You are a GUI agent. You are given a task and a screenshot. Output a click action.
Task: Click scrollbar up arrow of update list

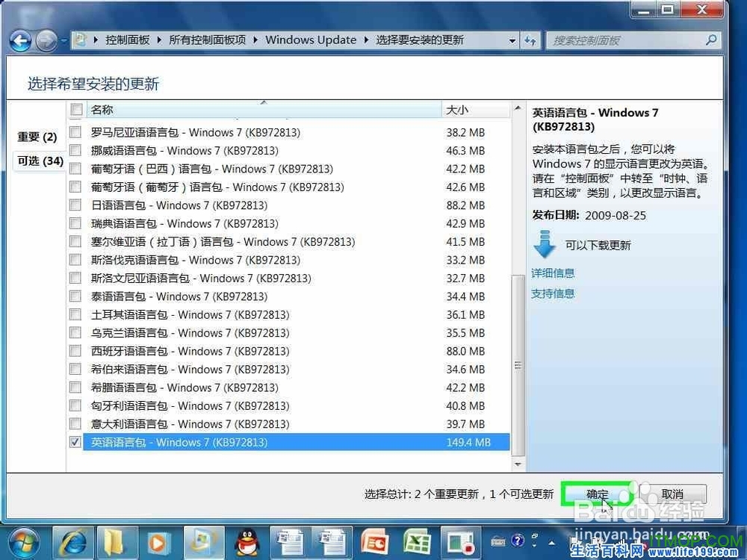518,109
